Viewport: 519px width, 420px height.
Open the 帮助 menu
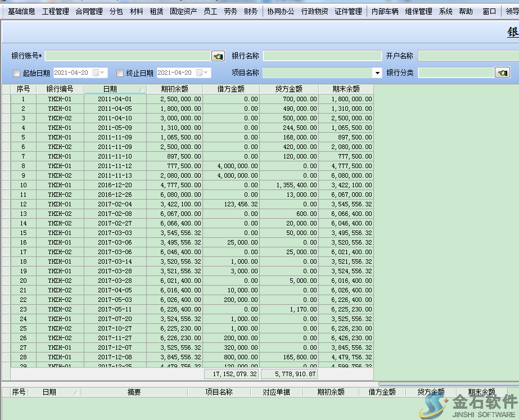[x=466, y=11]
